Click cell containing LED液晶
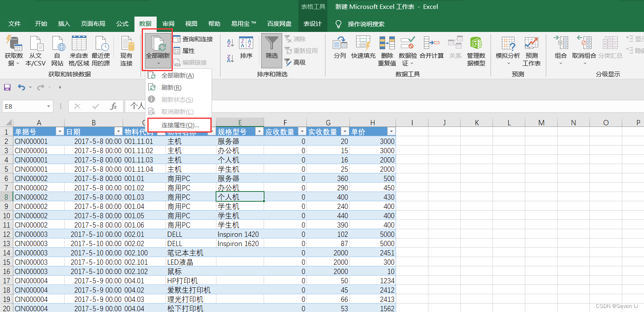Viewport: 644px width, 312px height. pos(191,262)
